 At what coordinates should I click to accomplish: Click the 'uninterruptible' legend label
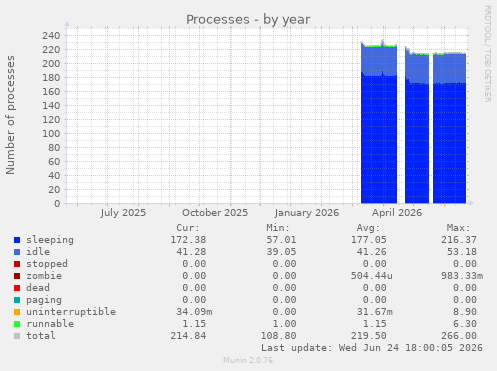71,312
